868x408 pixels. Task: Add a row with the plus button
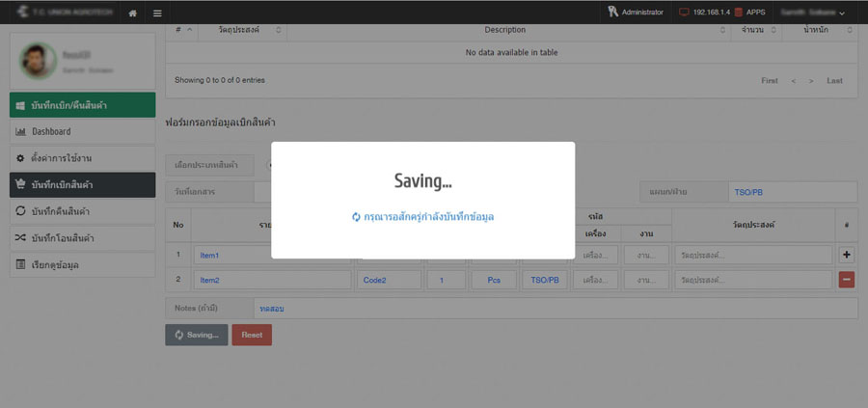coord(847,256)
